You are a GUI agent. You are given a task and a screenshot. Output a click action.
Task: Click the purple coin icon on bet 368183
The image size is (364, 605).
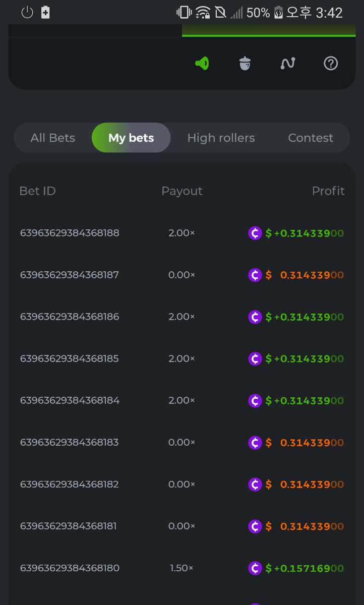tap(255, 442)
